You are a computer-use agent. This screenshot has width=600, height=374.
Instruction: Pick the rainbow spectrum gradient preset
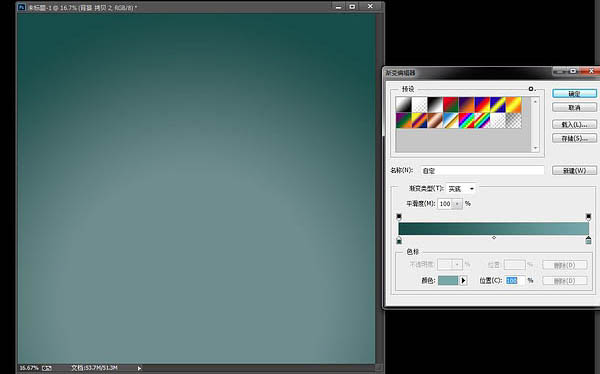click(x=466, y=120)
